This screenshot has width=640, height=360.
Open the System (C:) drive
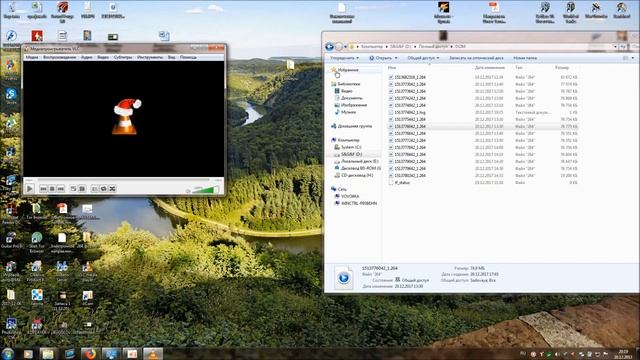click(351, 147)
